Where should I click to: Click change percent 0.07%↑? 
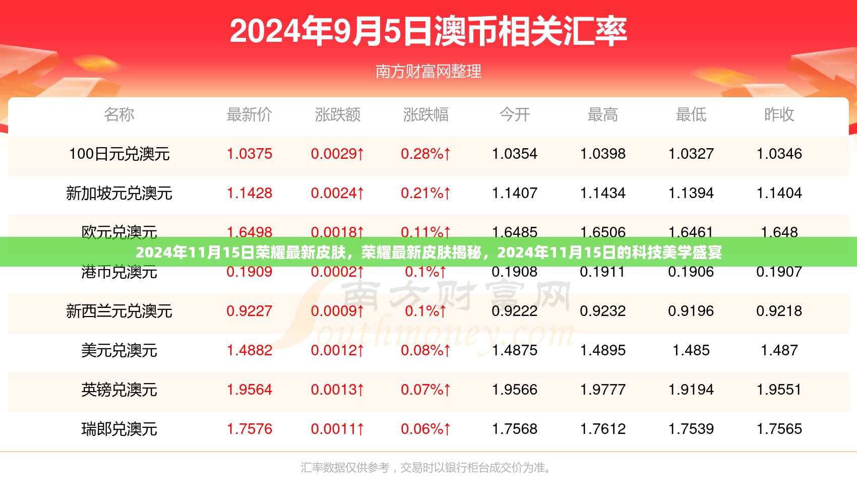click(x=426, y=390)
